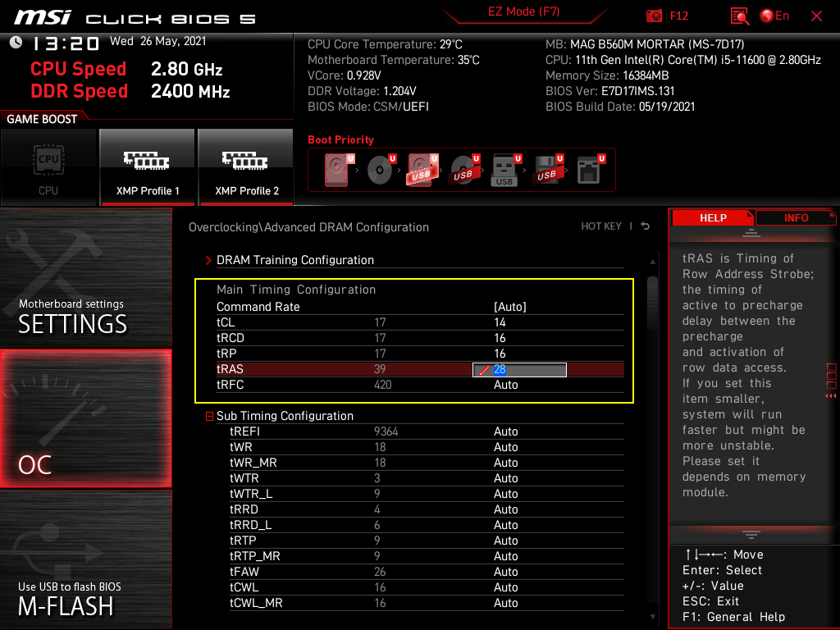Select the tRTP Auto value
Screen dimensions: 840x630
(x=505, y=540)
